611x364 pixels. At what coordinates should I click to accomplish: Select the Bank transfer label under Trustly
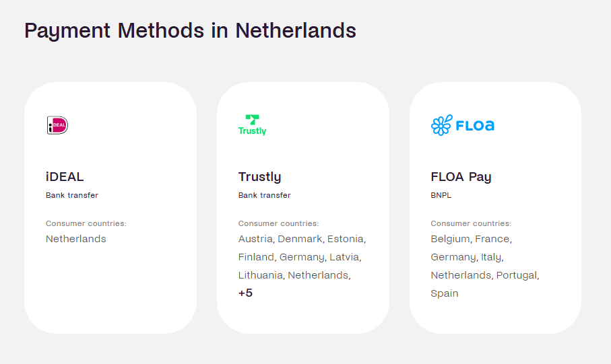[265, 196]
